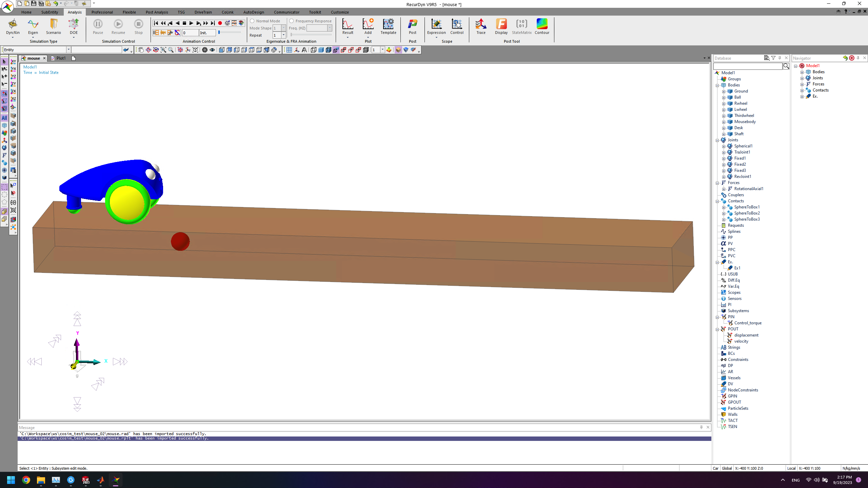The height and width of the screenshot is (488, 868).
Task: Open the plot Template icon
Action: click(x=388, y=27)
